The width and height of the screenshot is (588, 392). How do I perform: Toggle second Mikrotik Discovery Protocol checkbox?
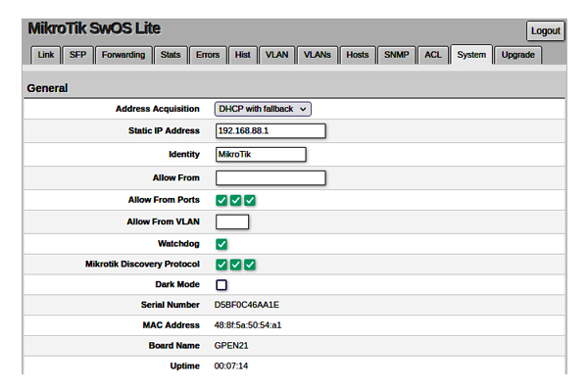pos(235,265)
